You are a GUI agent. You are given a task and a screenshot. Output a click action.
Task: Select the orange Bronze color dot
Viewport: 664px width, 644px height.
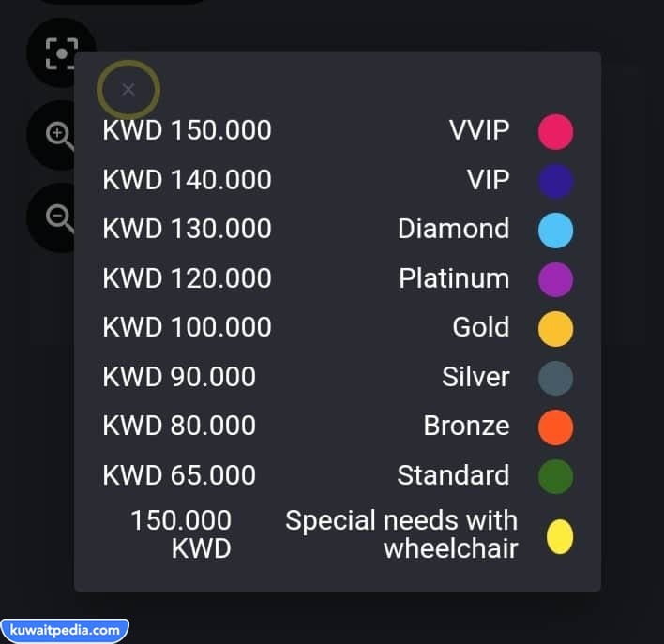click(x=555, y=427)
